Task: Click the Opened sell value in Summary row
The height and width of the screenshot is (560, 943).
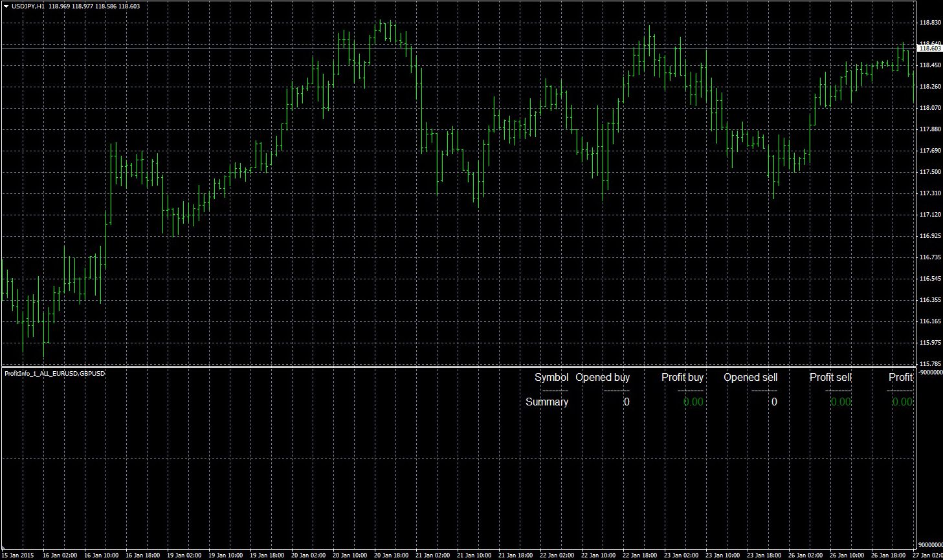Action: click(x=774, y=402)
